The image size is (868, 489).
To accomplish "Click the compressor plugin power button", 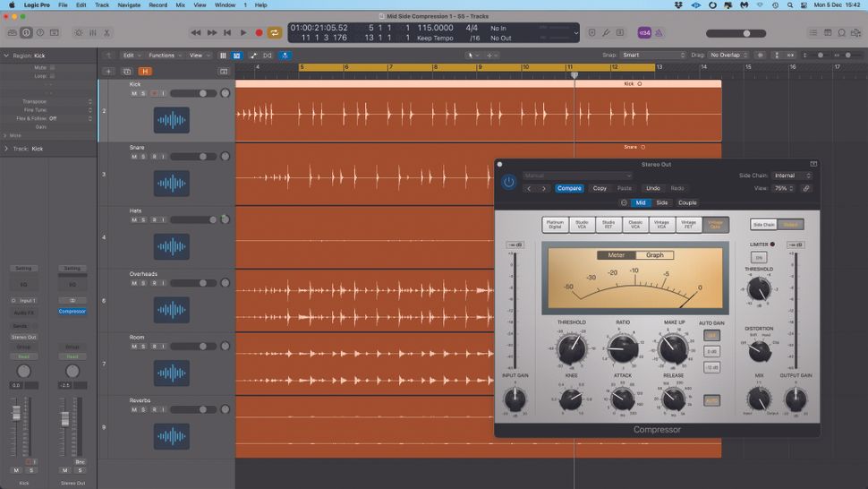I will (508, 182).
